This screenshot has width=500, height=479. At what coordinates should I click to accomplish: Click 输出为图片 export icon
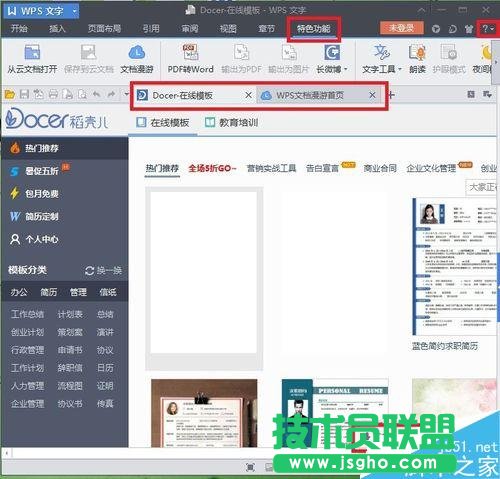[x=289, y=52]
